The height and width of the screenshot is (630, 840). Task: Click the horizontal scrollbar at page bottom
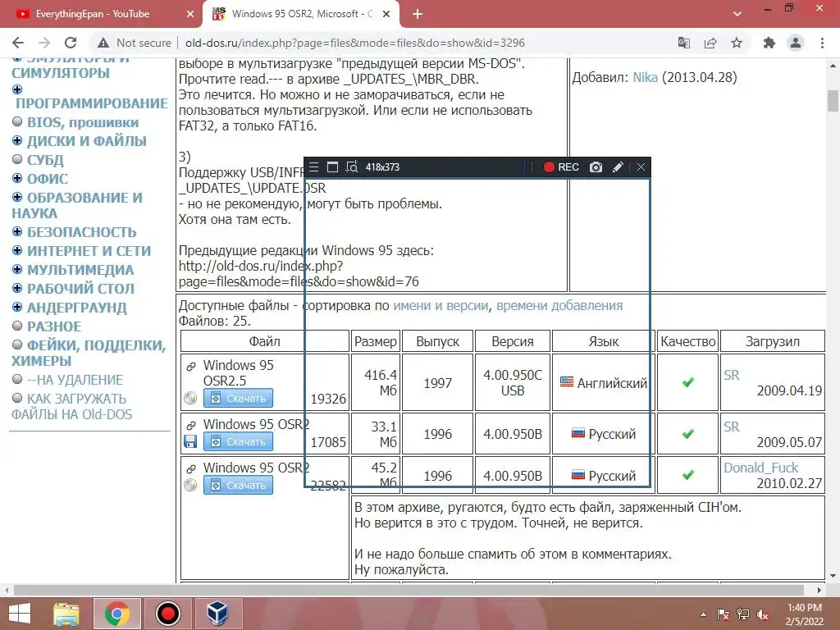click(x=409, y=590)
